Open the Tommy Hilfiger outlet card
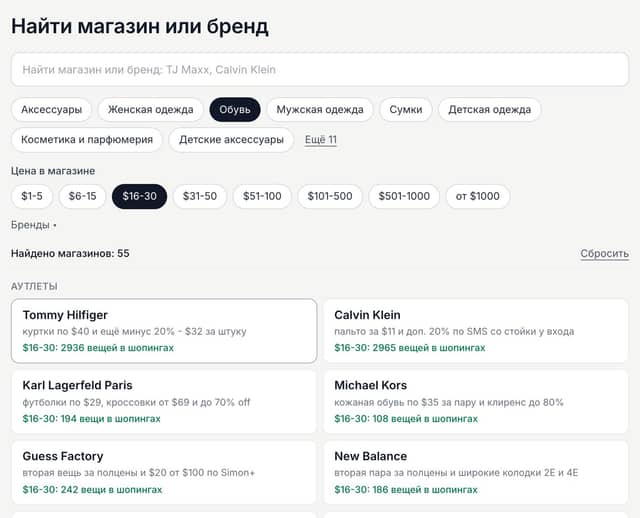Image resolution: width=640 pixels, height=518 pixels. (164, 331)
